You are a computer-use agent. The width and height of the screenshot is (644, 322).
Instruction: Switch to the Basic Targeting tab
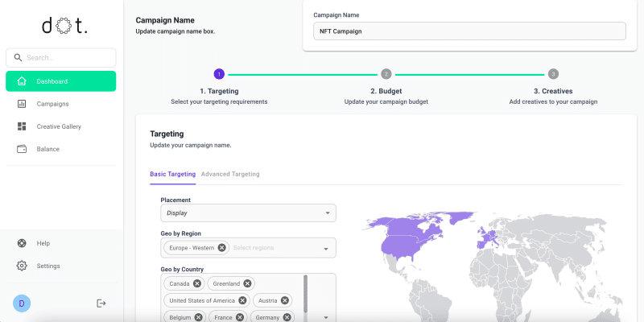click(172, 174)
